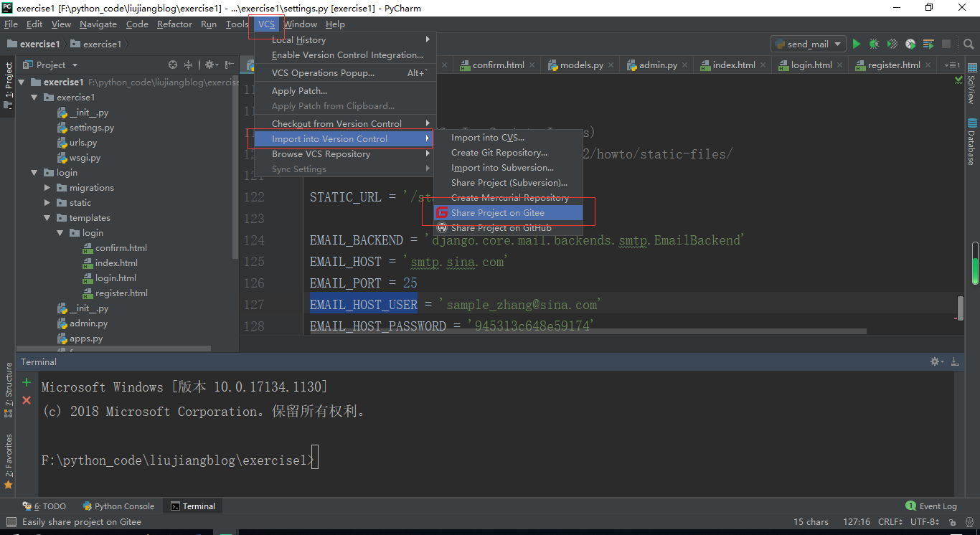The width and height of the screenshot is (980, 535).
Task: Click the tool window quick-access icon in status bar
Action: [10, 522]
